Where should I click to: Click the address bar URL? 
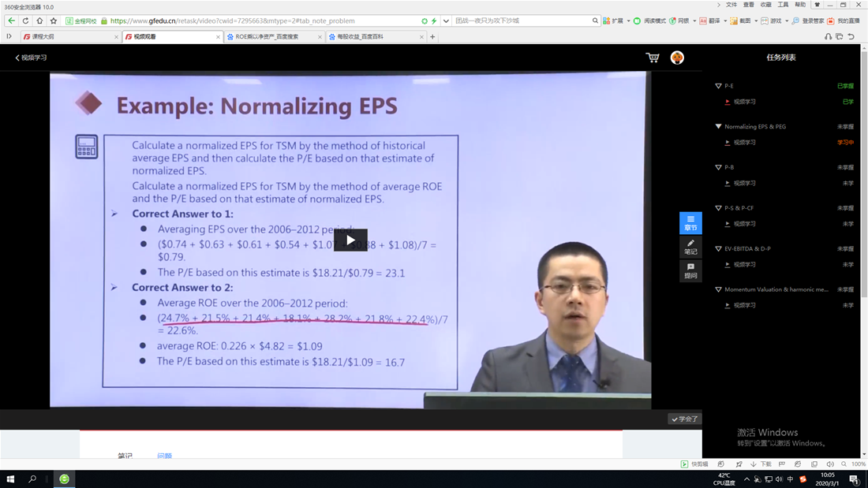pos(233,21)
